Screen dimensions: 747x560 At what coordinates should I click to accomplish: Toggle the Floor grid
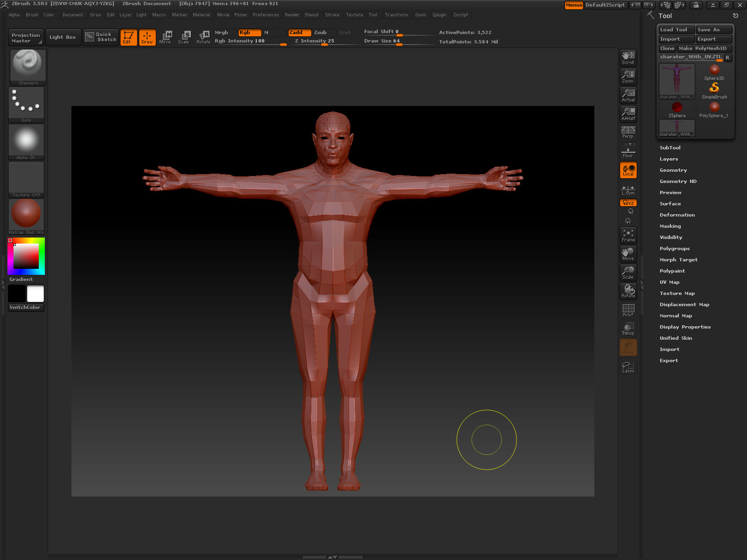[x=628, y=151]
